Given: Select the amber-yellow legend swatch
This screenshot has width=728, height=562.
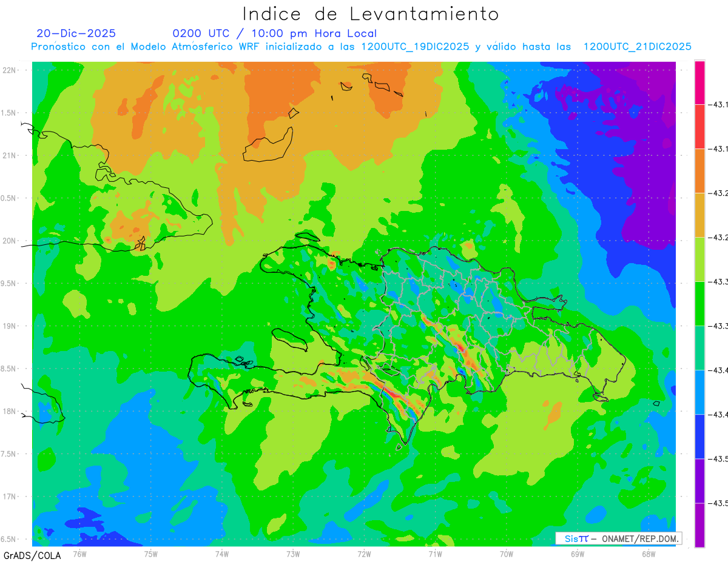Looking at the screenshot, I should click(699, 215).
